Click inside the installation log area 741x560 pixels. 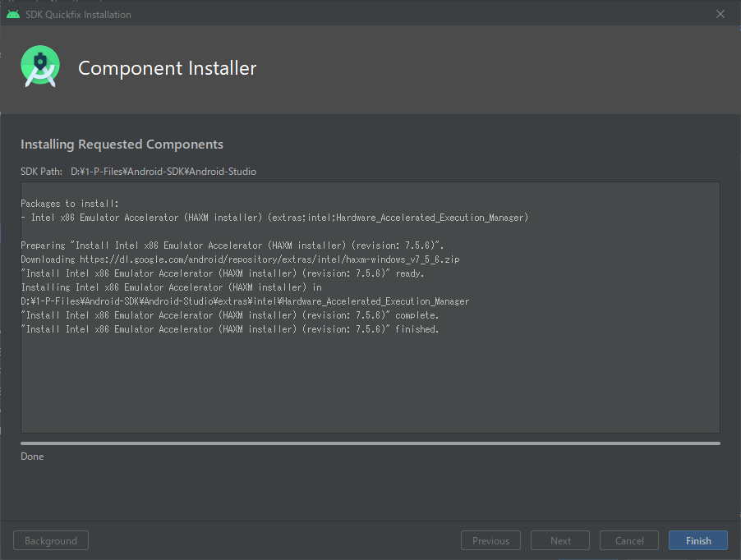pos(370,378)
